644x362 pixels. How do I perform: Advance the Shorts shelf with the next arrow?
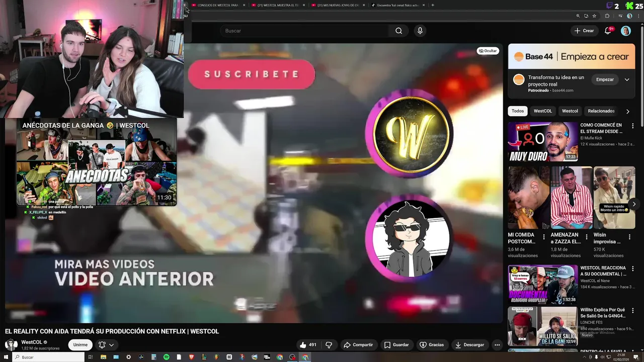(x=634, y=204)
